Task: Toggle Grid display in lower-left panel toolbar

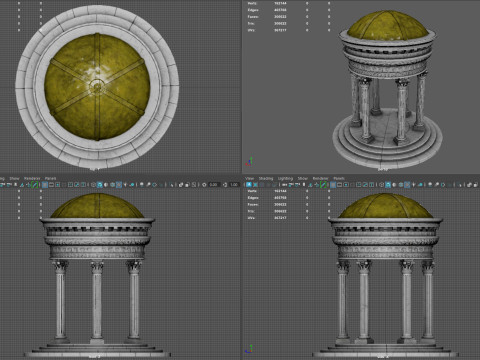Action: [x=45, y=184]
